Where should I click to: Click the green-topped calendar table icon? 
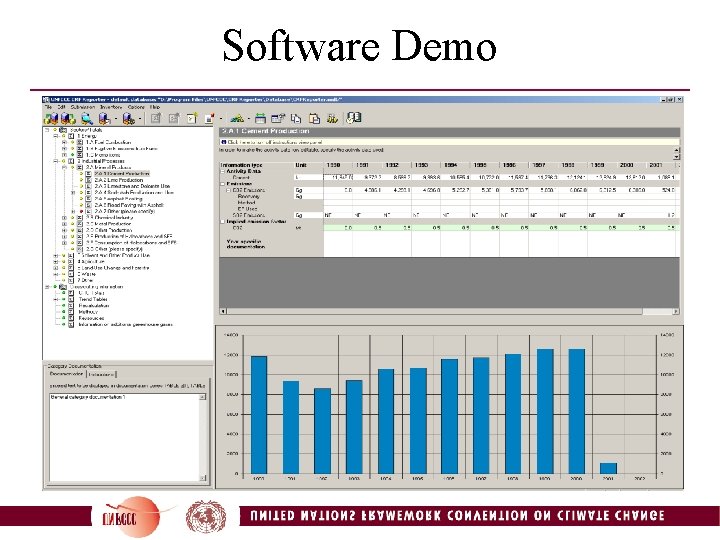pos(260,118)
